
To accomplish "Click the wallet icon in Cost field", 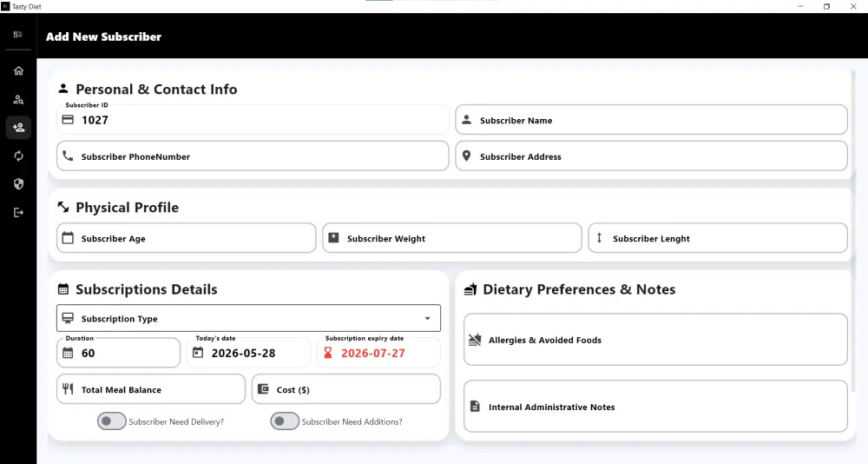I will [x=263, y=389].
